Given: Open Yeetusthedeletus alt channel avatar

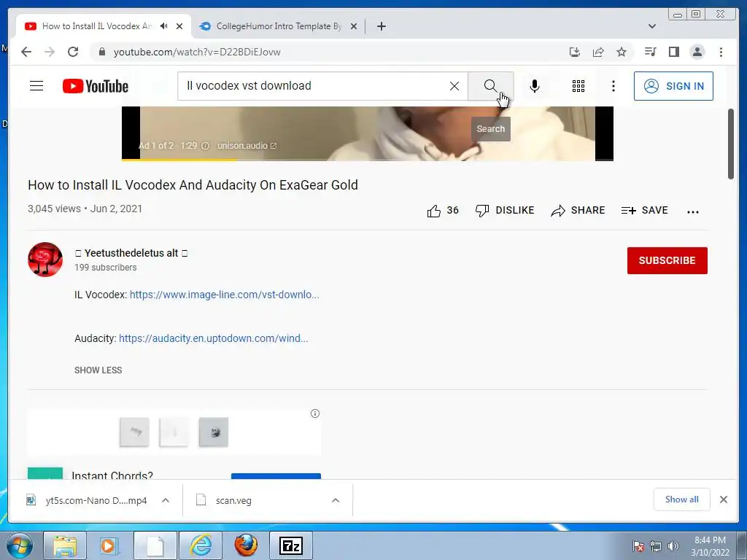Looking at the screenshot, I should click(x=45, y=260).
